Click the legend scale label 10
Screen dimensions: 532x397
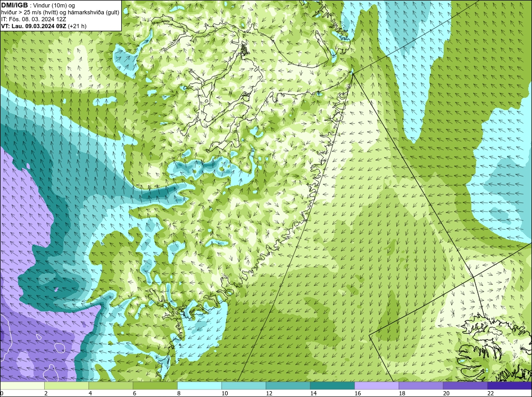coord(225,393)
